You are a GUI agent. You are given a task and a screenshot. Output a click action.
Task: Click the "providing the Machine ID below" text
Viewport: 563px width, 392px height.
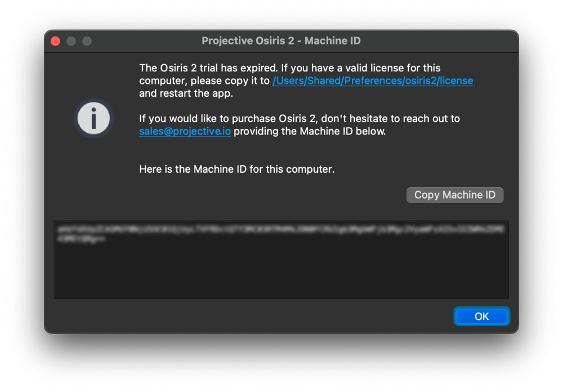(x=310, y=132)
